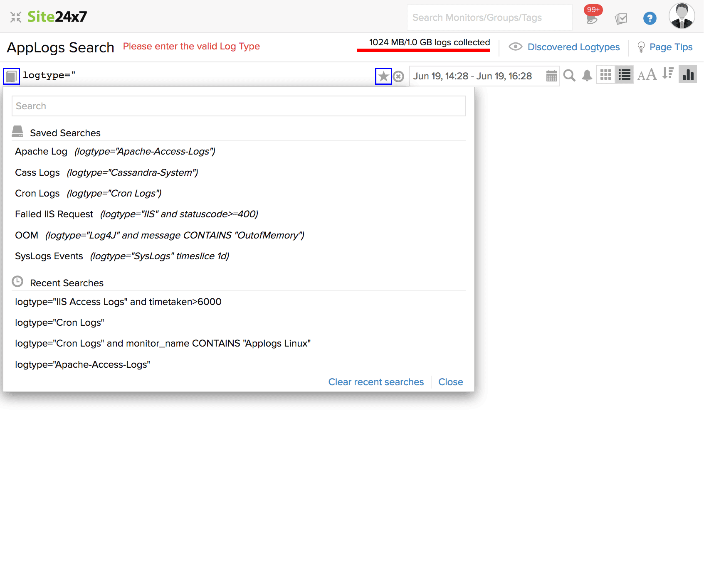The height and width of the screenshot is (588, 704).
Task: Clear the search query with the x icon
Action: point(398,76)
